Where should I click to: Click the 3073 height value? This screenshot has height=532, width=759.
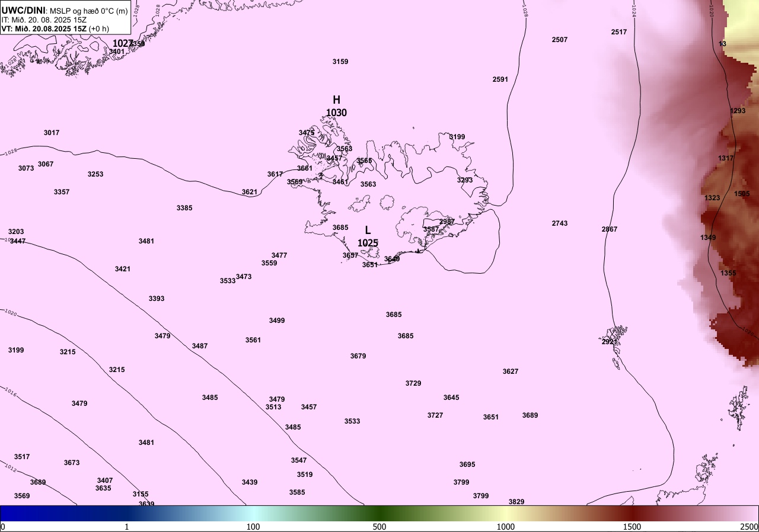click(26, 168)
